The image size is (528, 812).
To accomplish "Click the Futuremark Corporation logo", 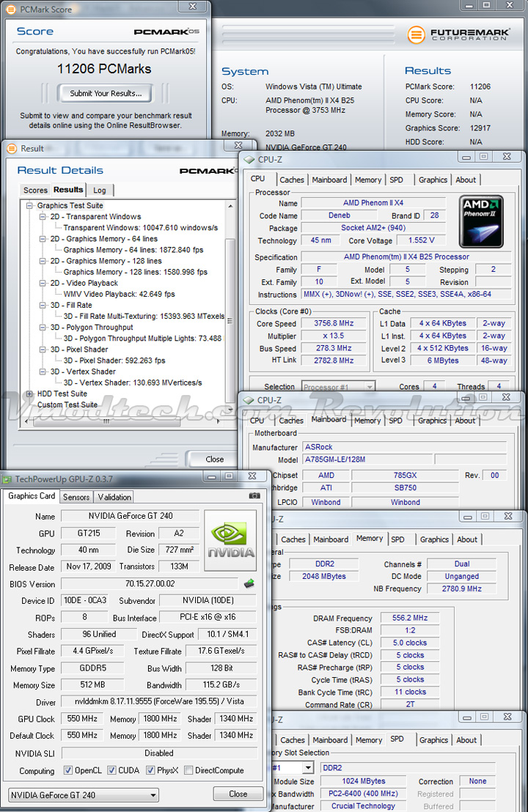I will [x=458, y=34].
